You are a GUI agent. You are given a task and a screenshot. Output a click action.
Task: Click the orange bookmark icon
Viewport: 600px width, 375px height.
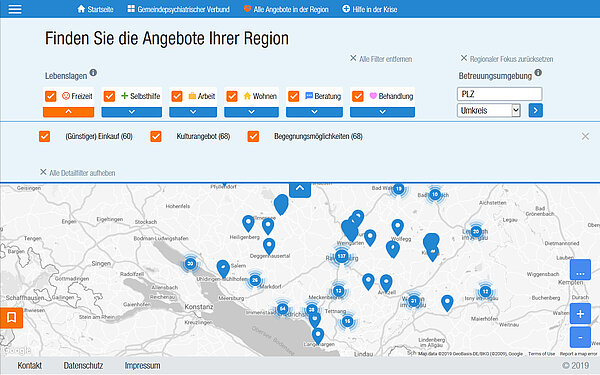tap(11, 317)
